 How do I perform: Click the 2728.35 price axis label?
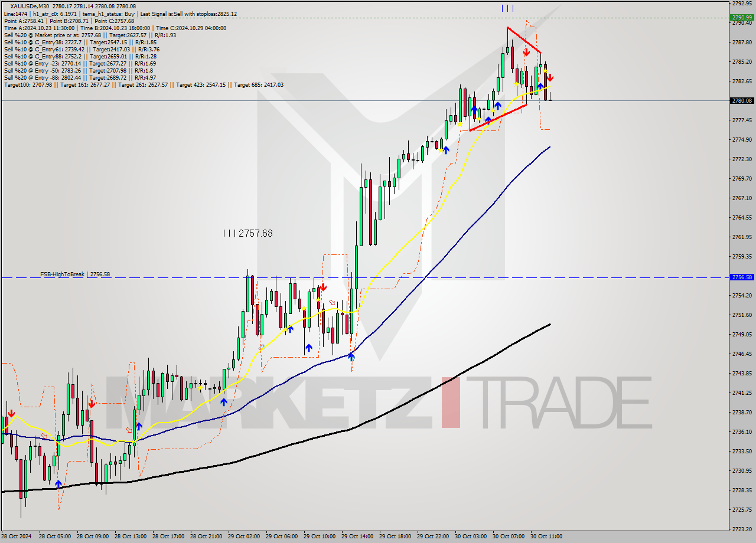[x=742, y=490]
